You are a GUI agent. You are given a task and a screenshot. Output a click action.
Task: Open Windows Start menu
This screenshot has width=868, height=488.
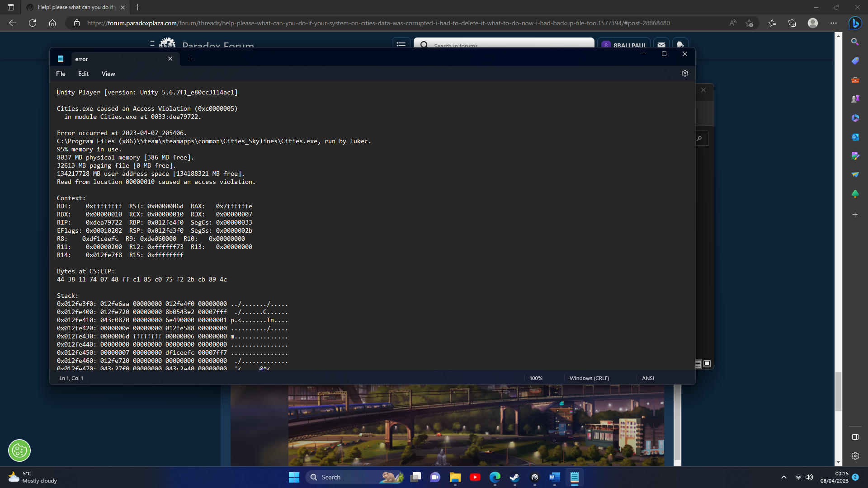(294, 477)
